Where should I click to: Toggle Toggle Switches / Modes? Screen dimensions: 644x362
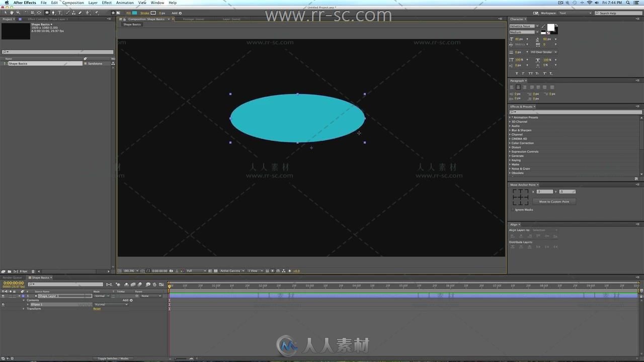coord(113,358)
